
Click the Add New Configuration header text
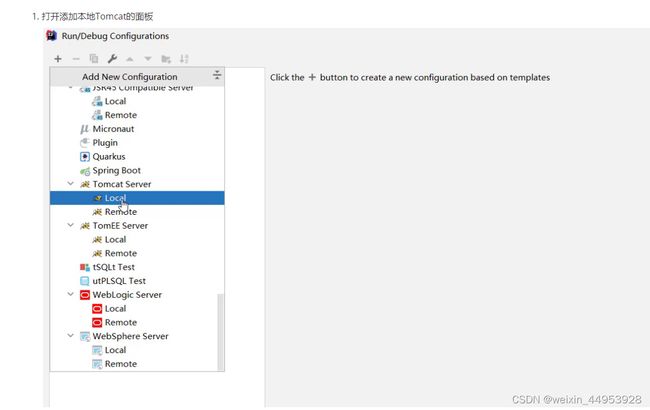pos(130,77)
